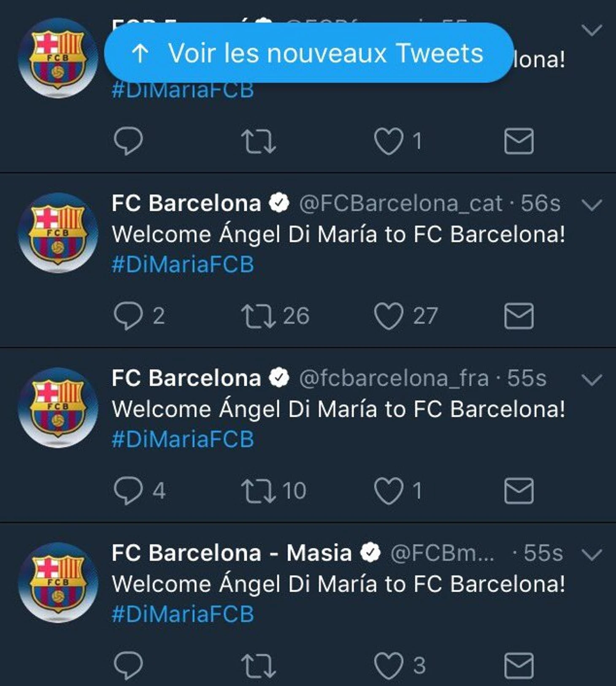
Task: Like the @fcbarcelona_fra tweet
Action: coord(388,491)
